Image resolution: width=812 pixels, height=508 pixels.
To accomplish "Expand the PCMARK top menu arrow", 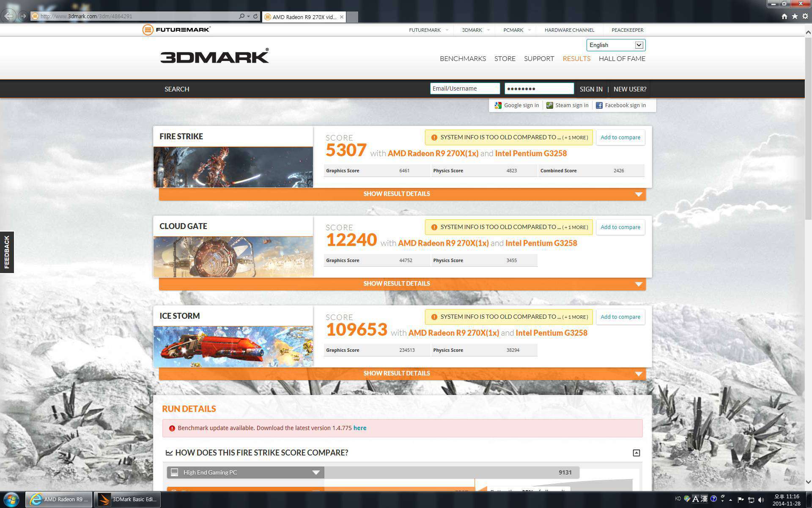I will tap(529, 30).
